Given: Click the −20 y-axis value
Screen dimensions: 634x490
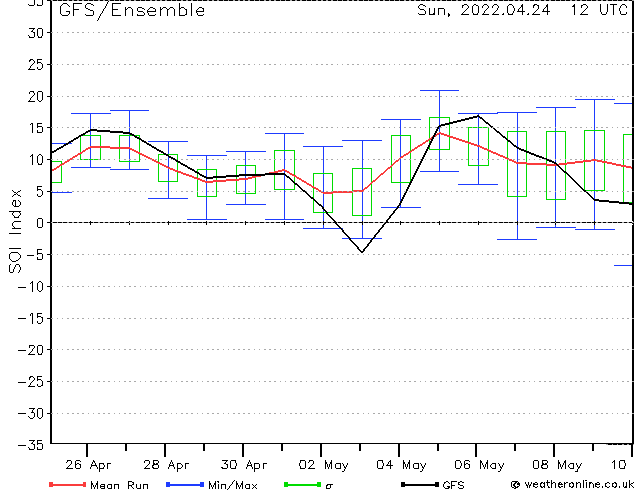Looking at the screenshot, I should coord(31,350).
